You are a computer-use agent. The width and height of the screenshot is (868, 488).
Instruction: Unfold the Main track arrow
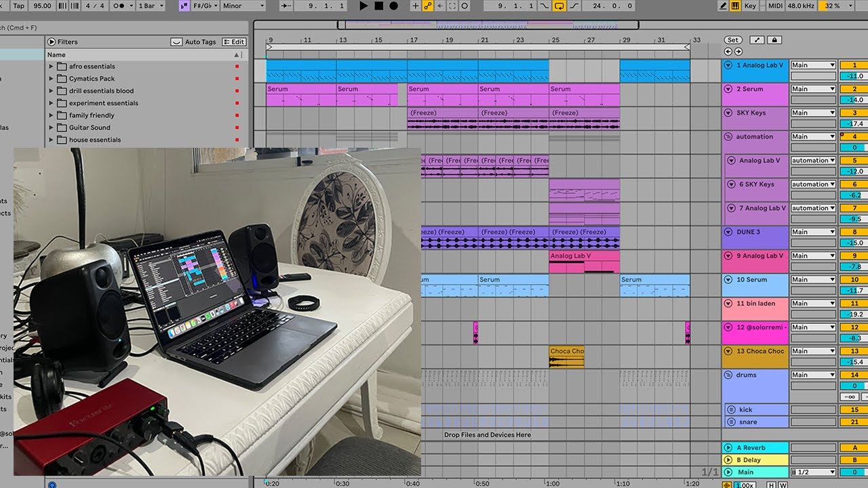point(729,472)
